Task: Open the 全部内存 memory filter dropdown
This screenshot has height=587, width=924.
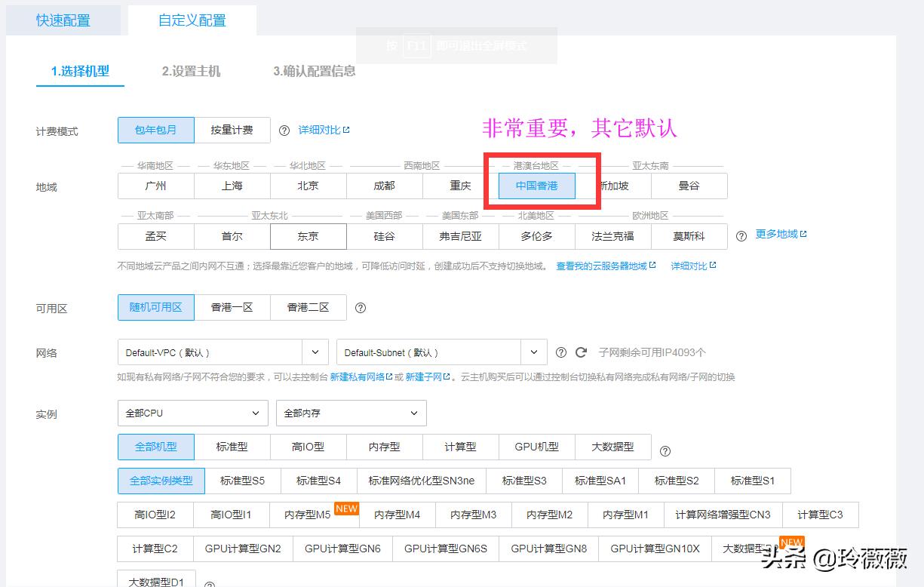Action: 351,413
